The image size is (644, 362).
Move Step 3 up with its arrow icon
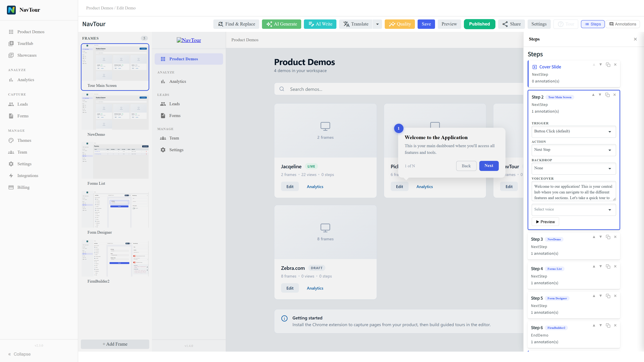594,237
